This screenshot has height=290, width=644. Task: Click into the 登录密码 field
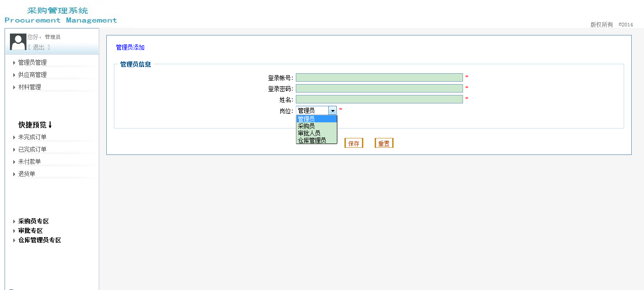[379, 88]
